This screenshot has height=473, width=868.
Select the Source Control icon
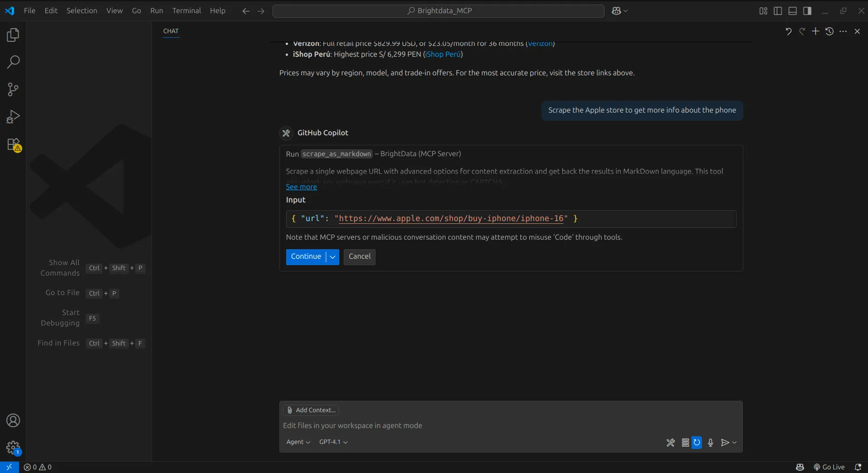coord(13,89)
